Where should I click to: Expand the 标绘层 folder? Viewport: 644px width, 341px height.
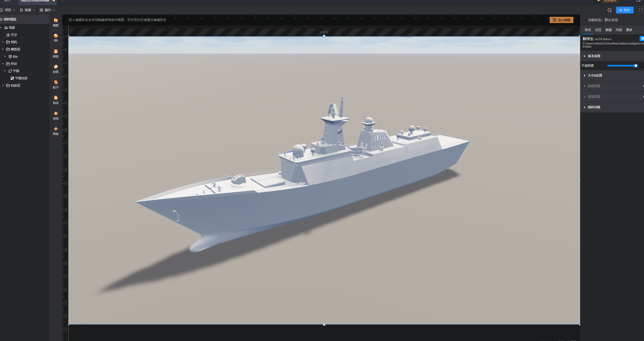[x=3, y=85]
